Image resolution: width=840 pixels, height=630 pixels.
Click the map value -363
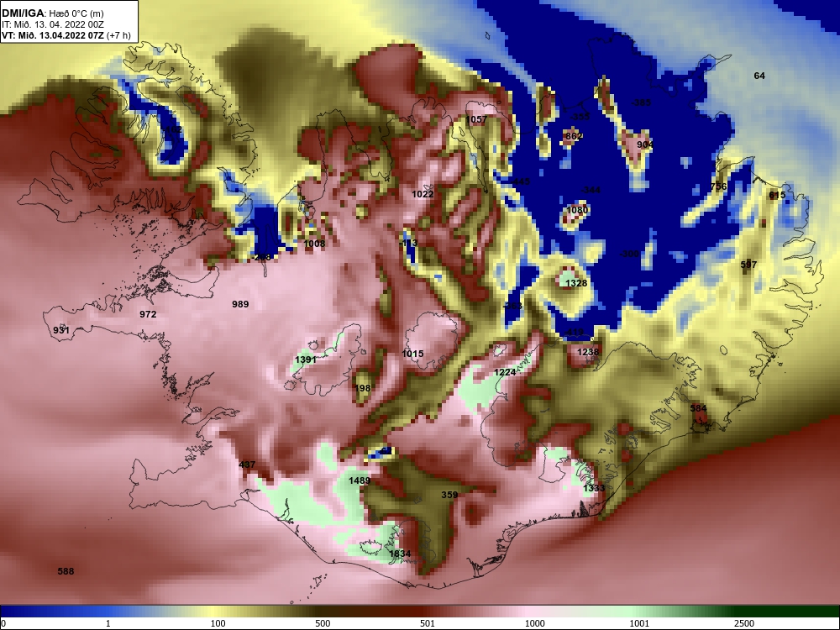coord(512,306)
